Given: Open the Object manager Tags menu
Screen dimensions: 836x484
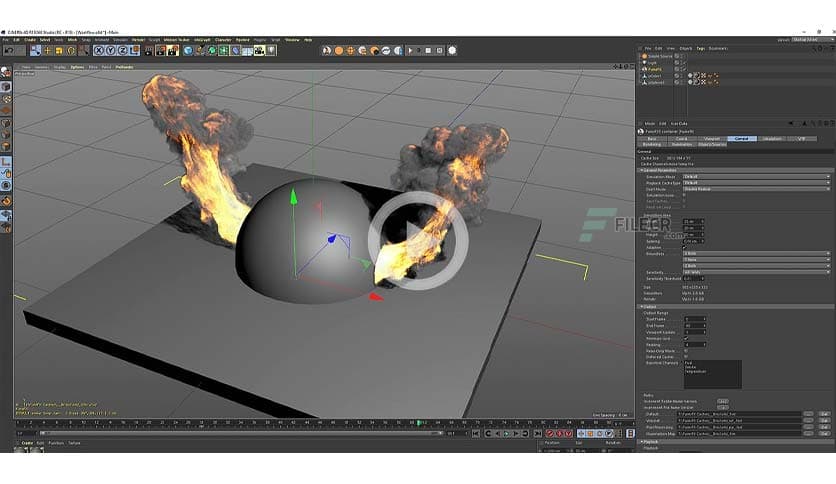Looking at the screenshot, I should point(701,49).
